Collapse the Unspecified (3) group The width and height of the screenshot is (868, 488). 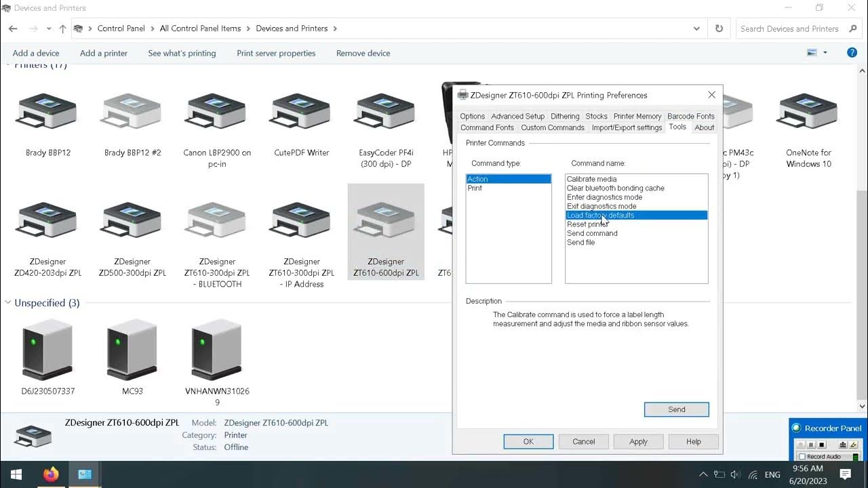8,303
